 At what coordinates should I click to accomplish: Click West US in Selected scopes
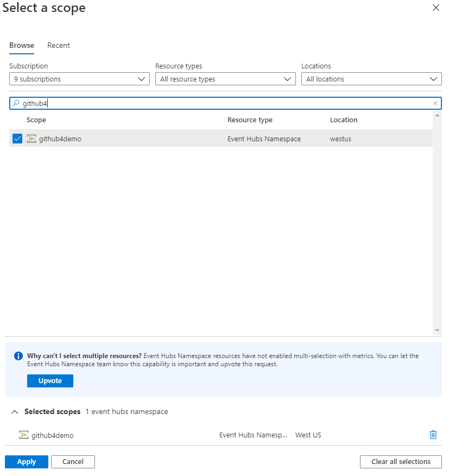click(308, 435)
